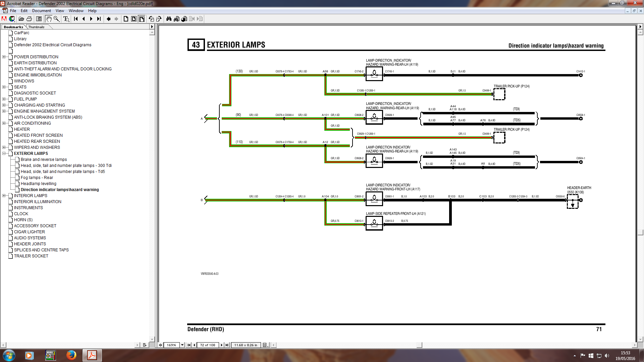Click the Next Highlight search icon
Viewport: 644px width, 362px height.
(200, 19)
